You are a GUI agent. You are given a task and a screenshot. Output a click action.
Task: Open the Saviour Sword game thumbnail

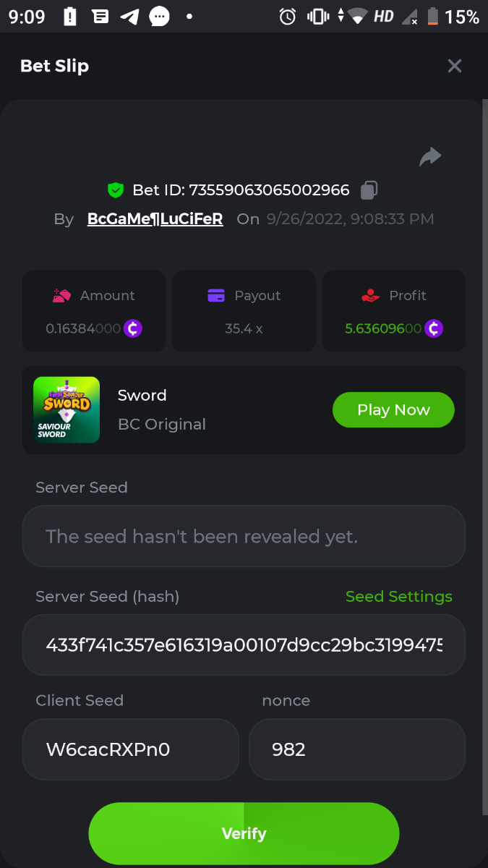pyautogui.click(x=67, y=409)
